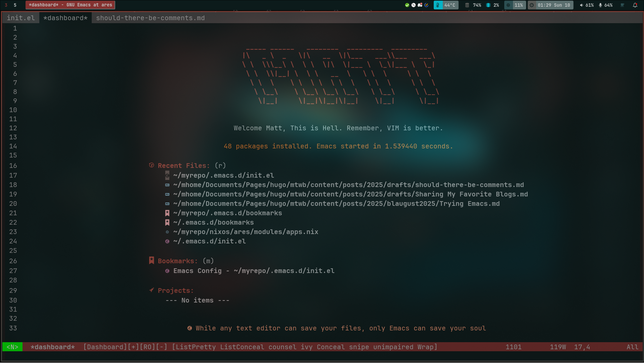Click the footer Emacs icon
This screenshot has height=363, width=644.
(190, 328)
